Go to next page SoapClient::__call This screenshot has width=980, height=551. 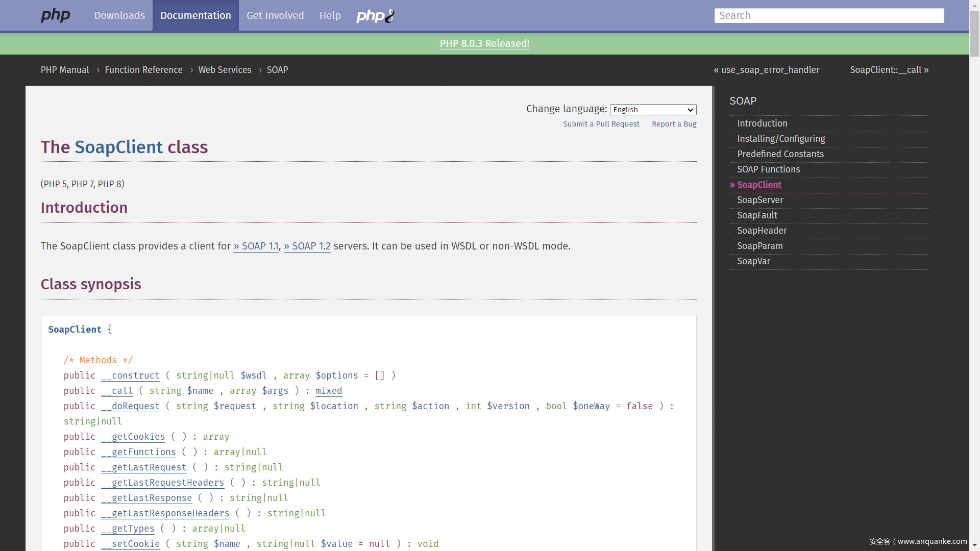(x=889, y=70)
